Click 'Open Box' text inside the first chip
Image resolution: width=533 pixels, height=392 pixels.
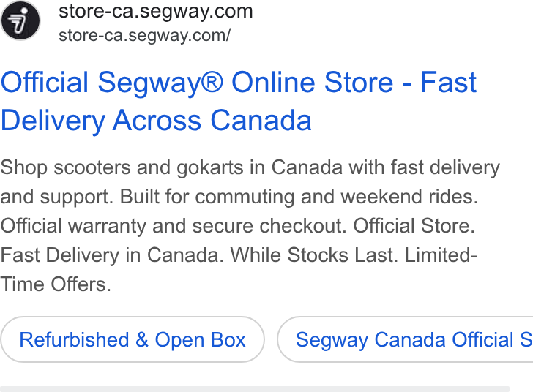point(200,339)
